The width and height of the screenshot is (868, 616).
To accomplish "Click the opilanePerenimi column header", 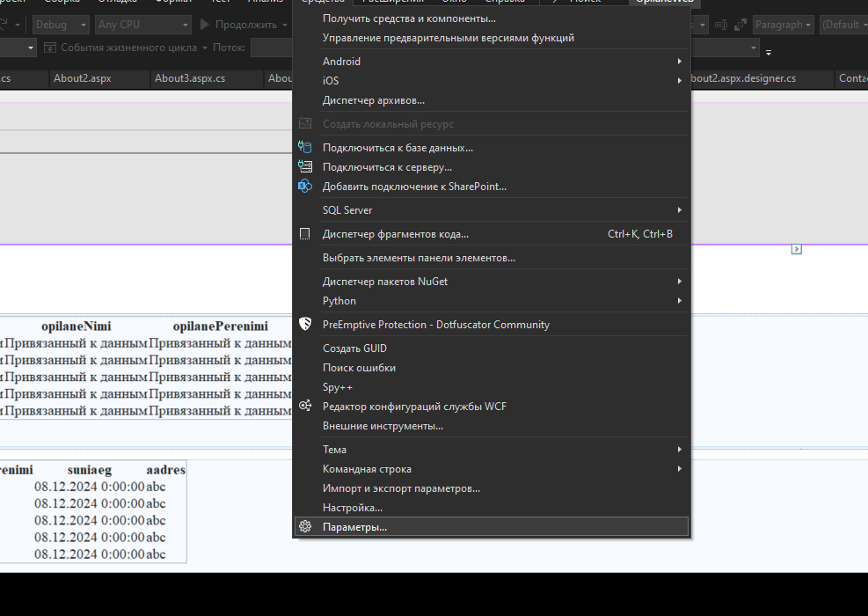I will [221, 326].
